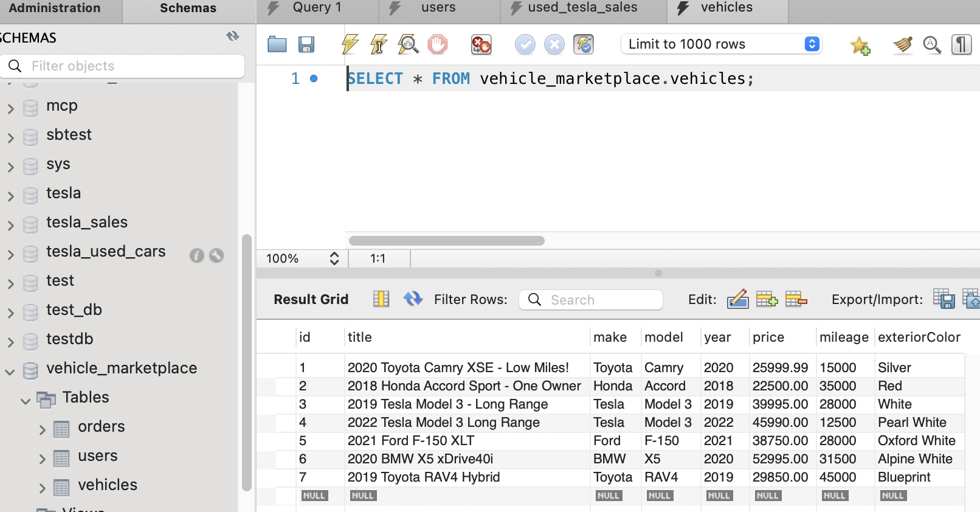Click the open SQL script folder icon
The width and height of the screenshot is (980, 512).
(277, 44)
